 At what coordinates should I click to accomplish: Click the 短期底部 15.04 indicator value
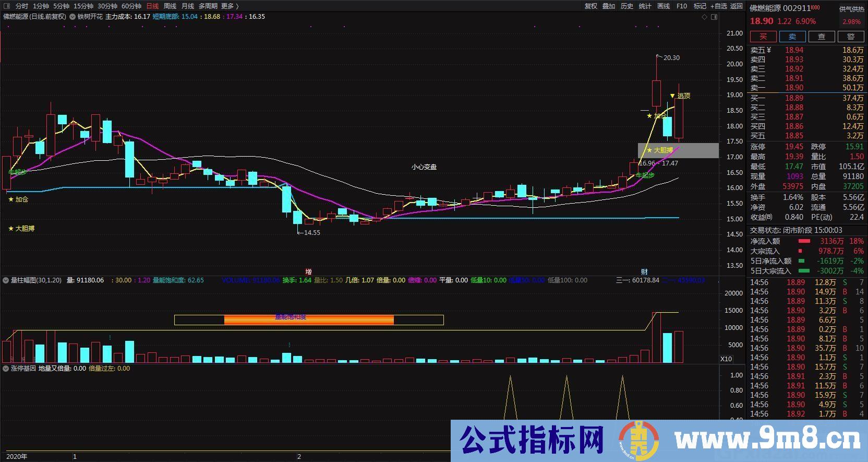pyautogui.click(x=175, y=17)
